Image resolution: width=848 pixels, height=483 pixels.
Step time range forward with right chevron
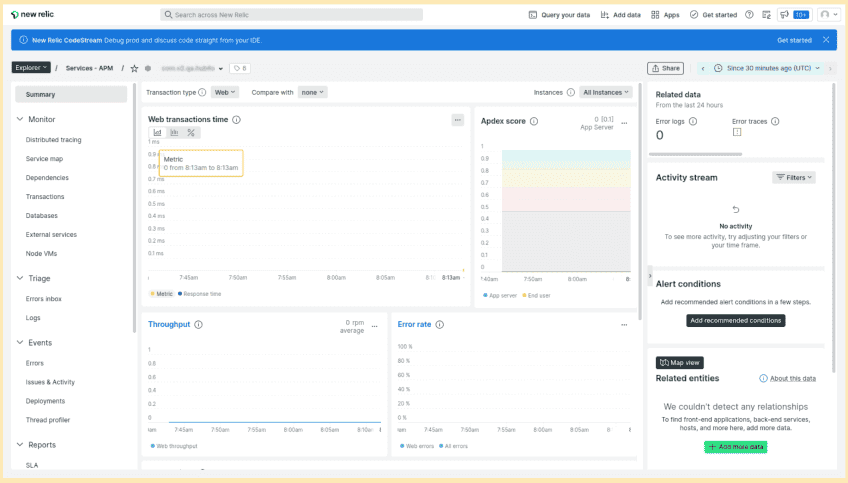830,68
